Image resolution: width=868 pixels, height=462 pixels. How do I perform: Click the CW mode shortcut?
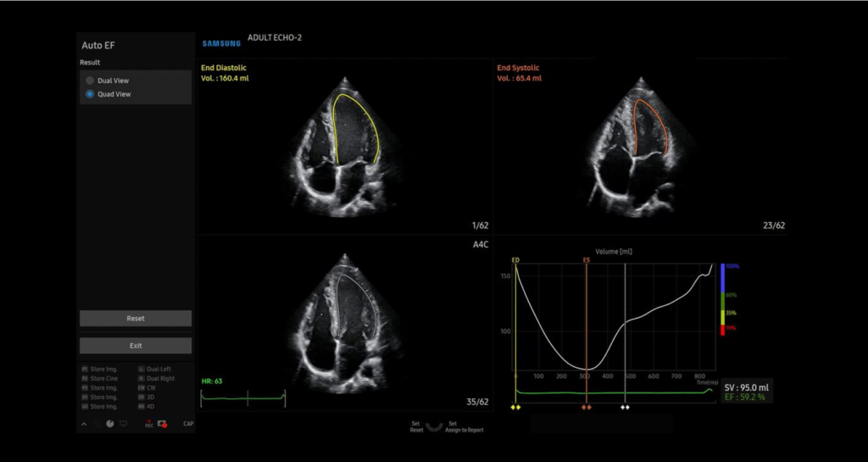tap(147, 388)
